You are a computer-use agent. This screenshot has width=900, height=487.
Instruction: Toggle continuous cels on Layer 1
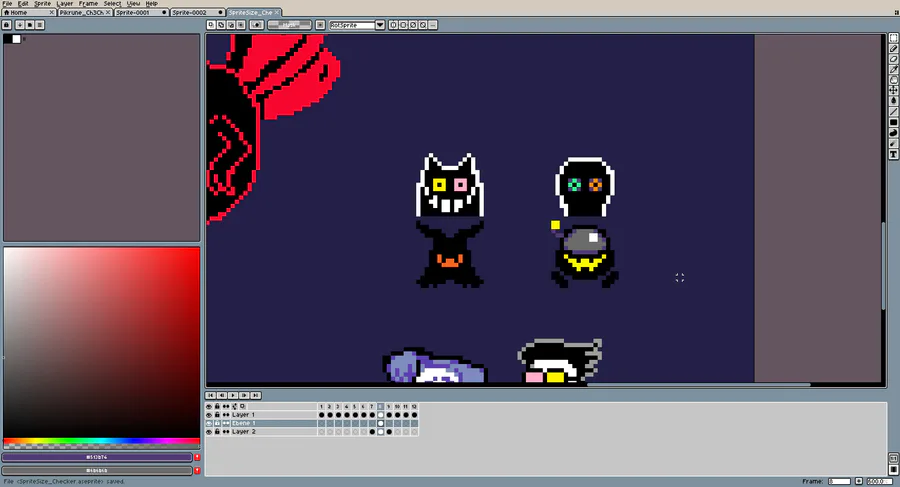[x=226, y=415]
